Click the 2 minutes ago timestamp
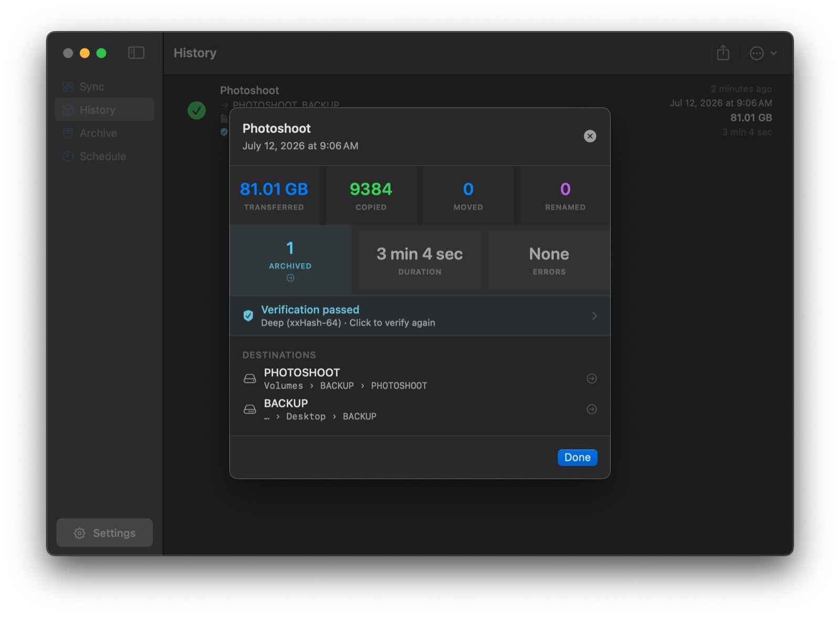Viewport: 840px width, 617px height. click(x=741, y=89)
